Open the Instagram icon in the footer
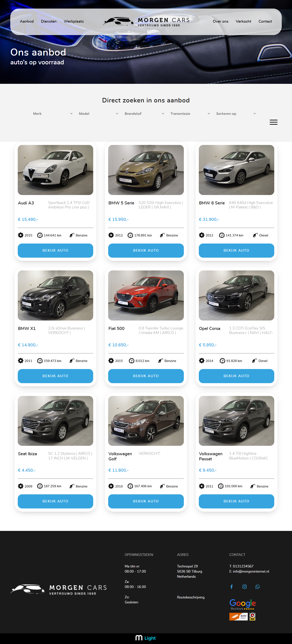This screenshot has height=644, width=292. pyautogui.click(x=245, y=587)
